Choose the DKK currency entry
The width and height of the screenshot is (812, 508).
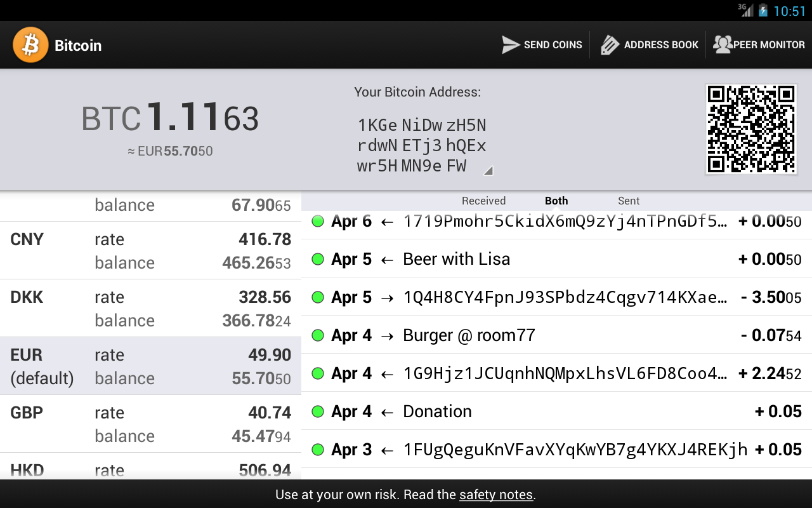click(x=150, y=309)
